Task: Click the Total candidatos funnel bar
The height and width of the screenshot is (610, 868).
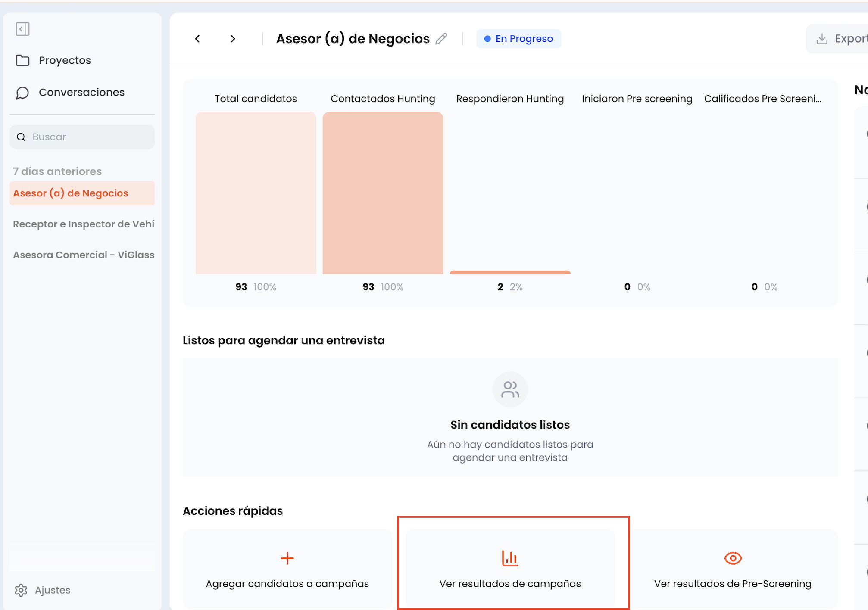Action: [256, 193]
